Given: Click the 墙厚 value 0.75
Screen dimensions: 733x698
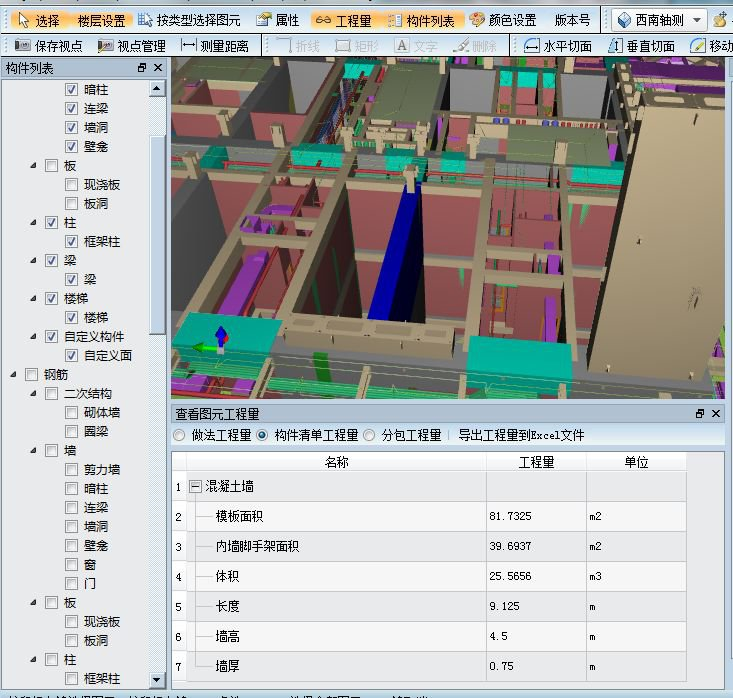Looking at the screenshot, I should point(501,666).
